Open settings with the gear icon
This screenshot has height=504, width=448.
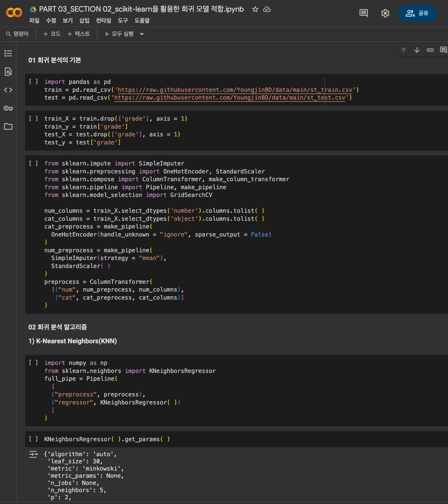click(x=385, y=13)
